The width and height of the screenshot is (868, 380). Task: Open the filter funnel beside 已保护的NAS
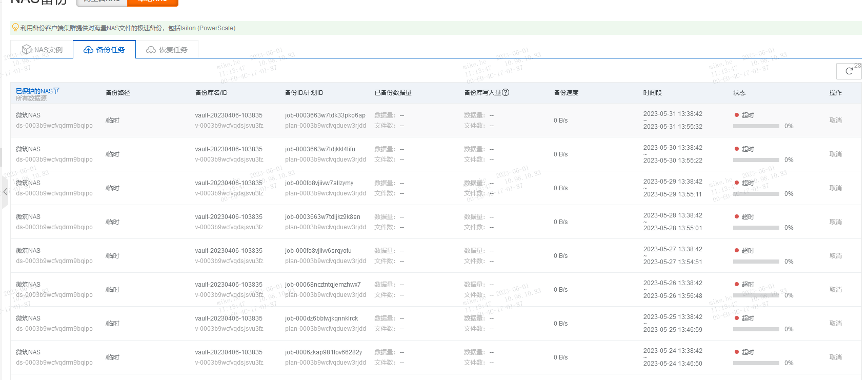tap(56, 91)
